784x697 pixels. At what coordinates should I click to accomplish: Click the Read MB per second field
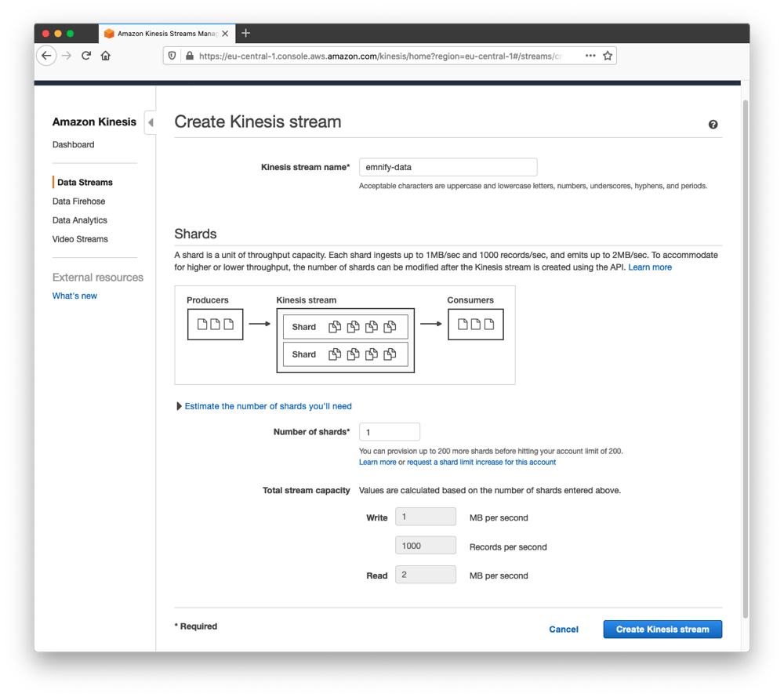(426, 575)
